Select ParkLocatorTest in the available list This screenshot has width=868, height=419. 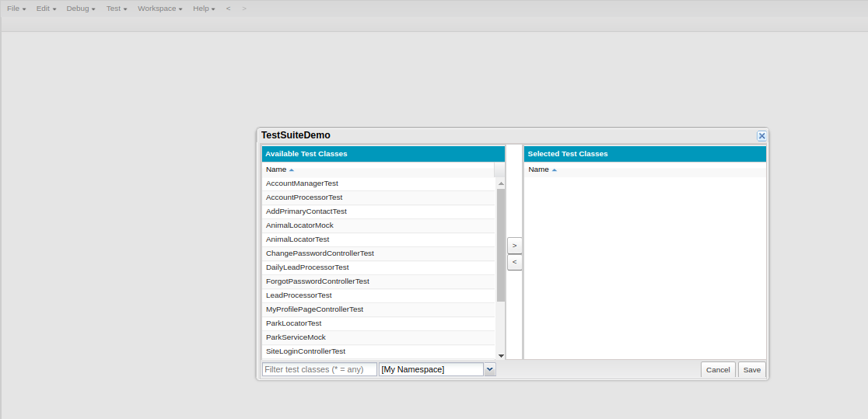coord(293,323)
